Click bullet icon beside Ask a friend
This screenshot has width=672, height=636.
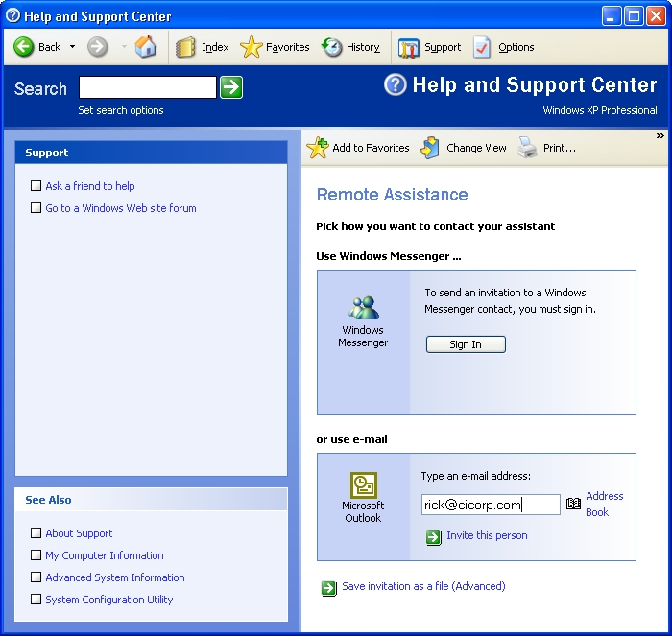(36, 185)
